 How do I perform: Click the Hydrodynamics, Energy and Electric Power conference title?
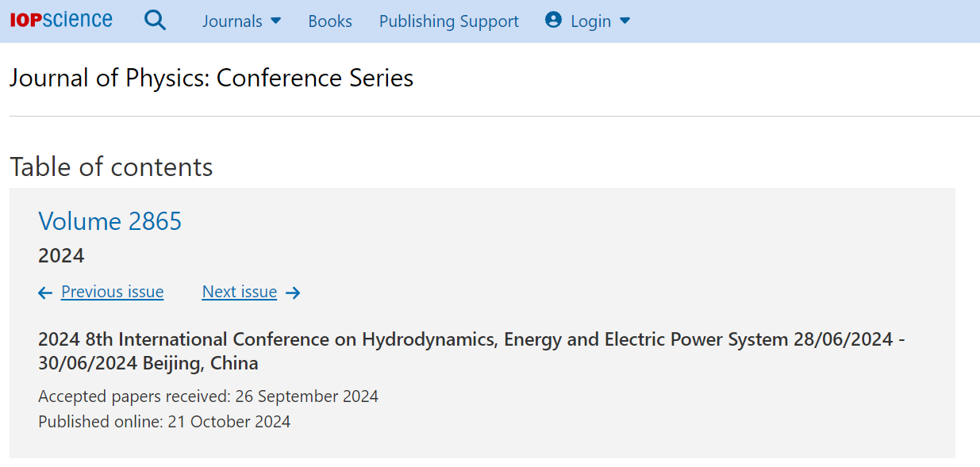coord(472,351)
